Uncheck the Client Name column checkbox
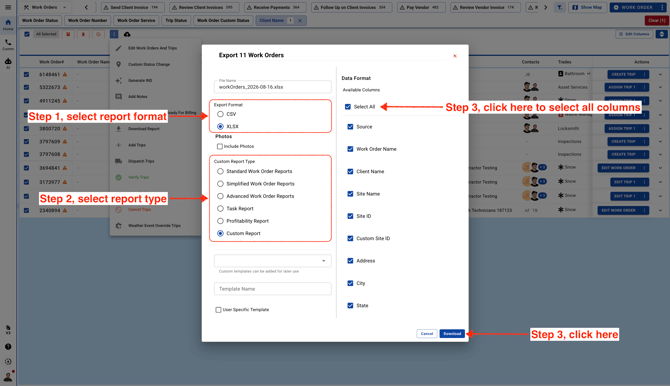This screenshot has width=670, height=386. [350, 171]
